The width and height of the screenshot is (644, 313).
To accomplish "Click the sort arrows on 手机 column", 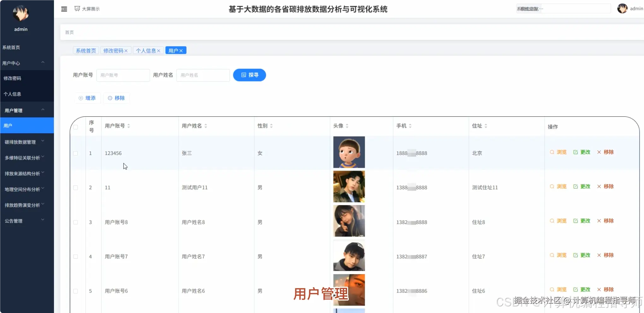I will click(x=410, y=125).
